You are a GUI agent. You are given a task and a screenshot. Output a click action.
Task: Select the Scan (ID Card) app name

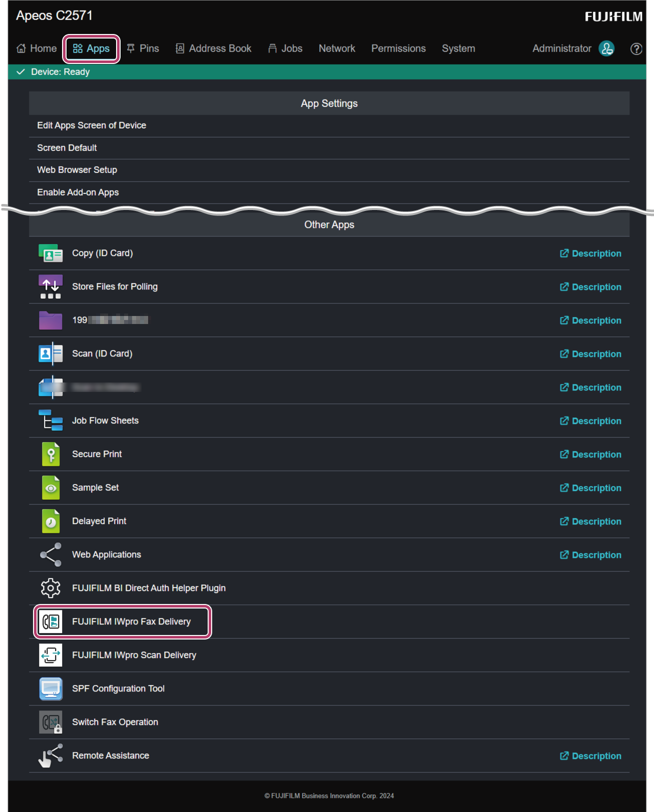pos(102,353)
